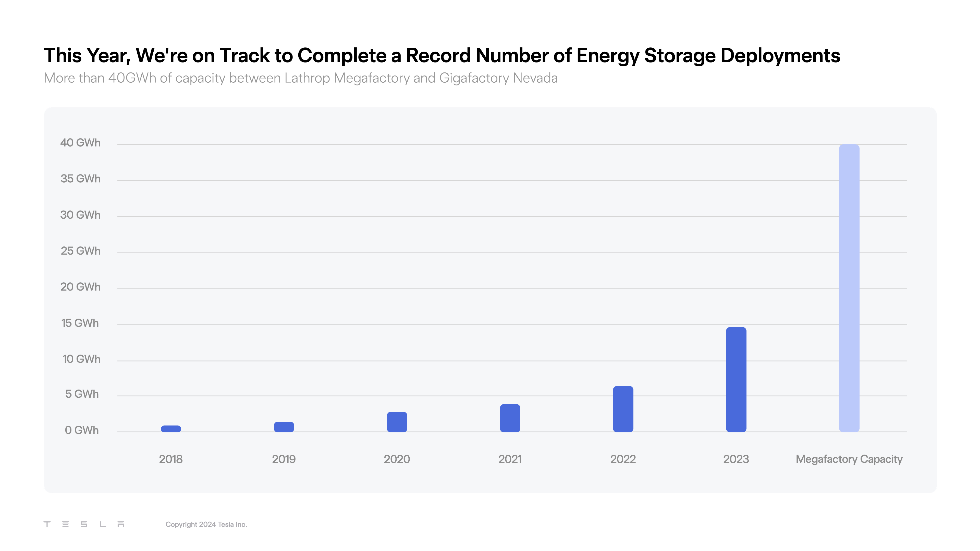980x551 pixels.
Task: Click the '25 GWh' axis label
Action: [80, 251]
